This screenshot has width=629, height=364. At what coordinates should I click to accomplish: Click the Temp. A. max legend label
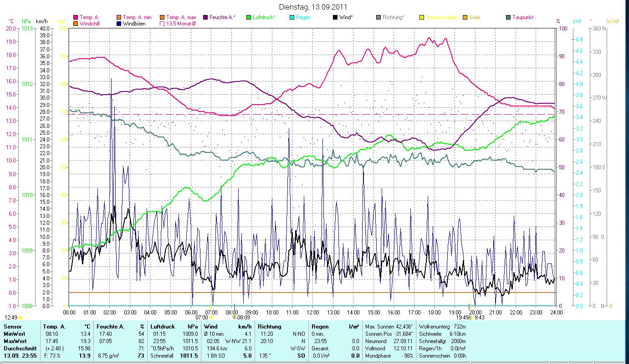click(x=181, y=17)
